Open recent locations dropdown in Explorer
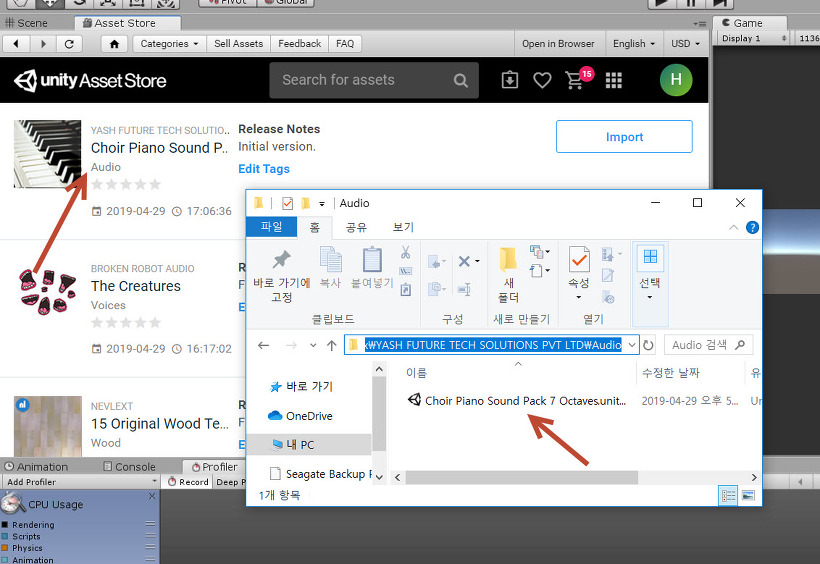 313,345
